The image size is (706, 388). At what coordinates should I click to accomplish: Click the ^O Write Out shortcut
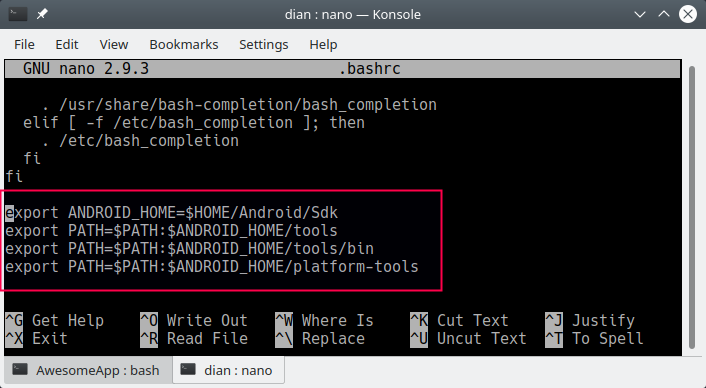coord(194,320)
